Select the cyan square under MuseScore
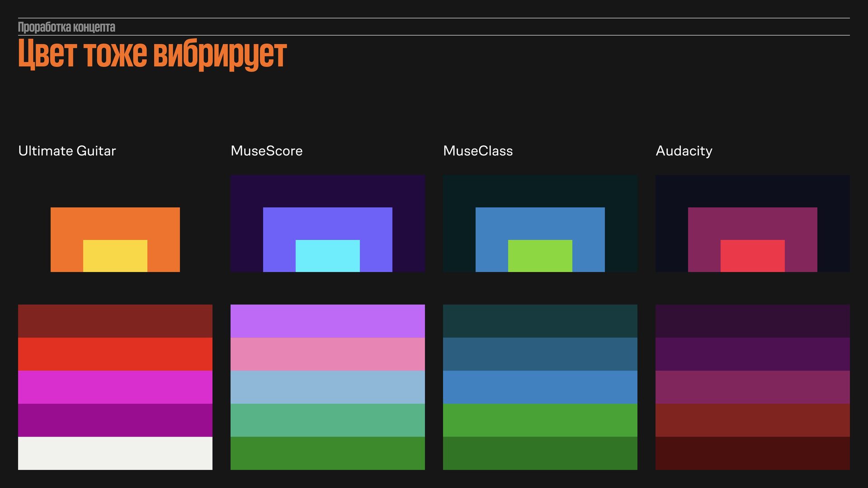This screenshot has height=488, width=868. tap(327, 256)
